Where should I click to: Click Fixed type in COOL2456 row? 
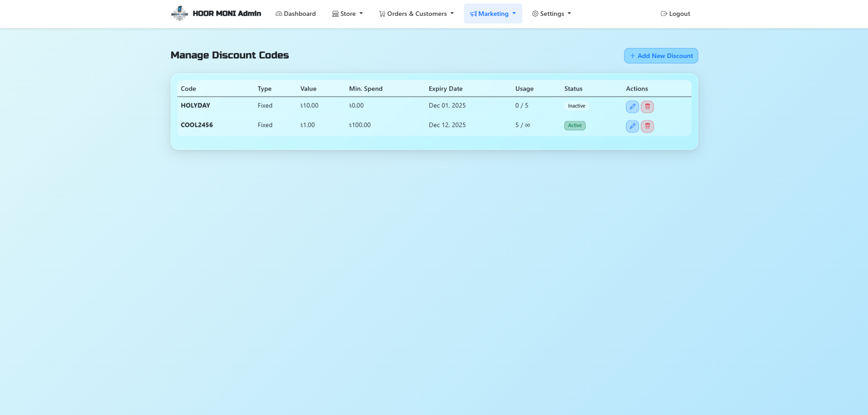[x=265, y=125]
